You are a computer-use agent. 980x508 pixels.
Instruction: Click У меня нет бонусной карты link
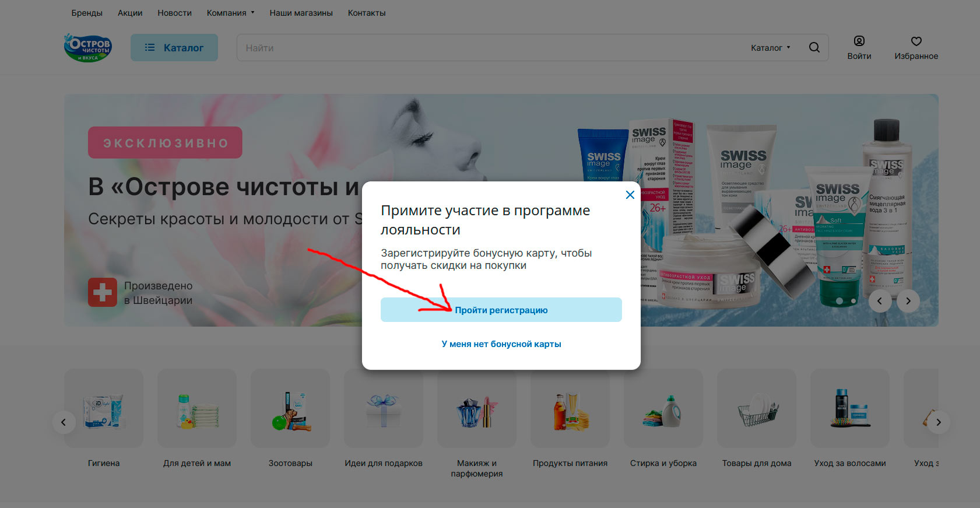[x=501, y=344]
